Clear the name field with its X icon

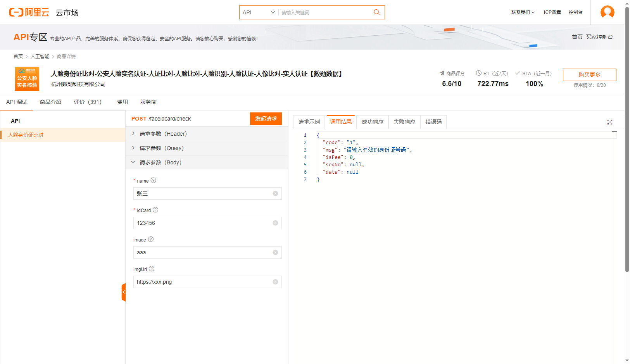(275, 193)
